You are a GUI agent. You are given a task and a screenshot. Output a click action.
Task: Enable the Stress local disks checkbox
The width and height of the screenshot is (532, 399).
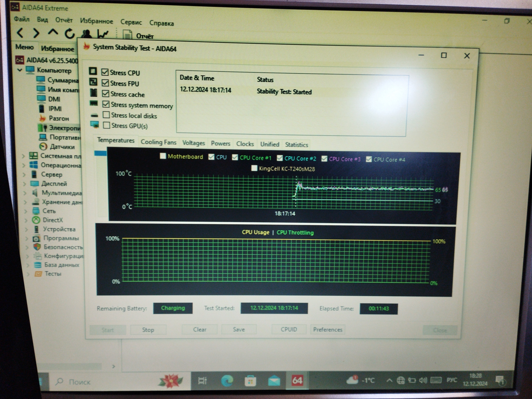pyautogui.click(x=106, y=114)
